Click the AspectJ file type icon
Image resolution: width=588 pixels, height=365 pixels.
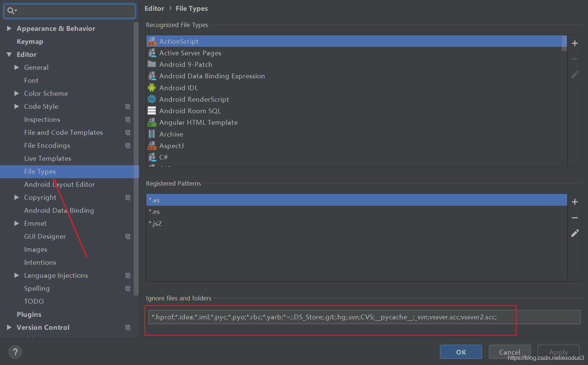click(152, 146)
